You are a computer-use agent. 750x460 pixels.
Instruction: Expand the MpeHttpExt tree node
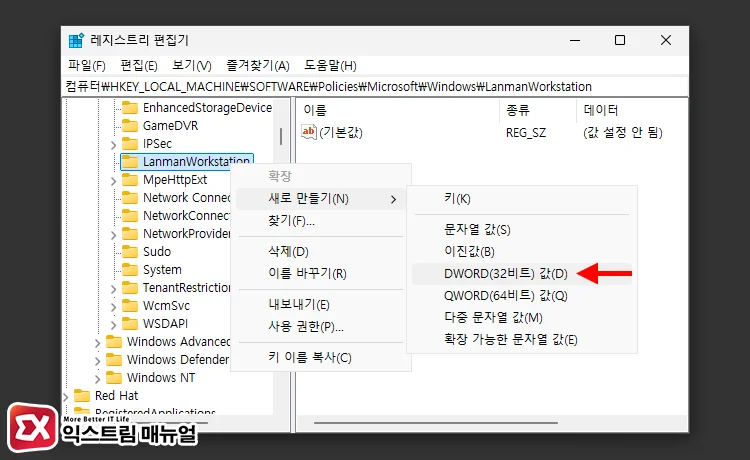coord(113,180)
